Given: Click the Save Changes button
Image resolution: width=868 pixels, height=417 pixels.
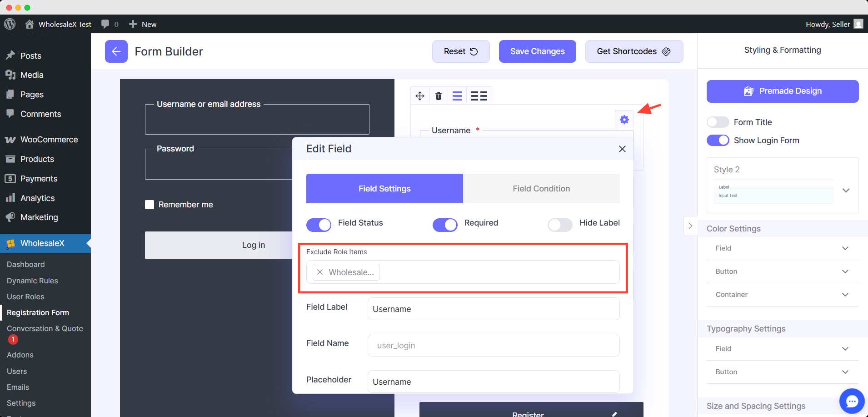Looking at the screenshot, I should click(537, 51).
